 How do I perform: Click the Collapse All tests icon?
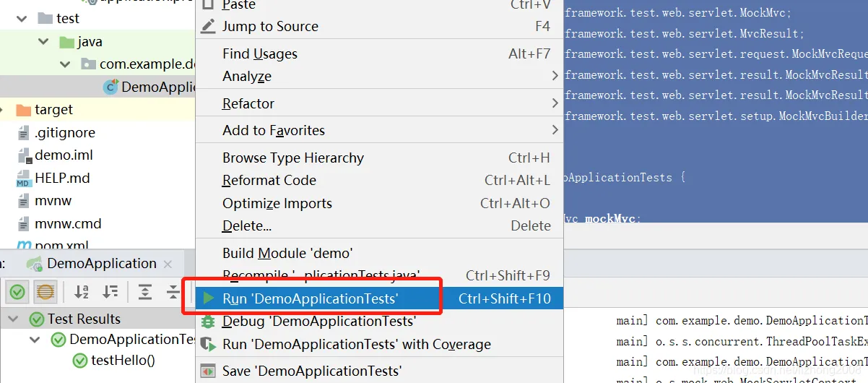point(173,292)
